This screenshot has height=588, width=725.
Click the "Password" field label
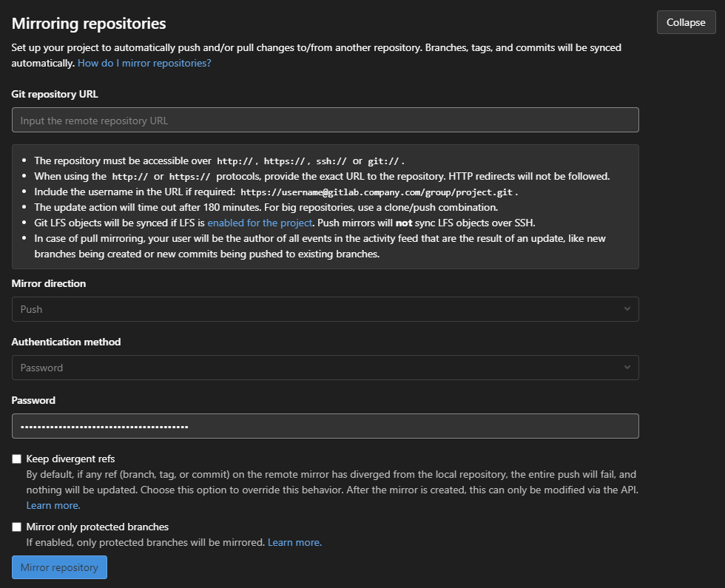[x=34, y=400]
